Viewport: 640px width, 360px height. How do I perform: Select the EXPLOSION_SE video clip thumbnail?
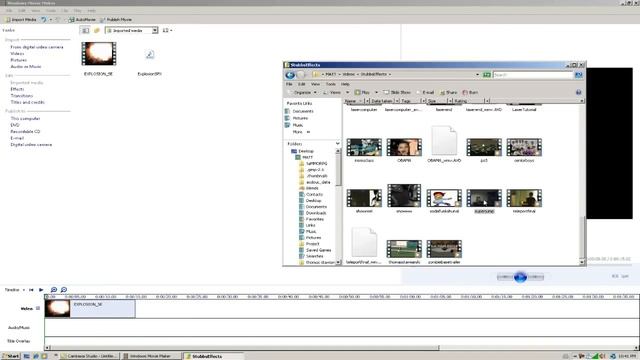pyautogui.click(x=99, y=54)
